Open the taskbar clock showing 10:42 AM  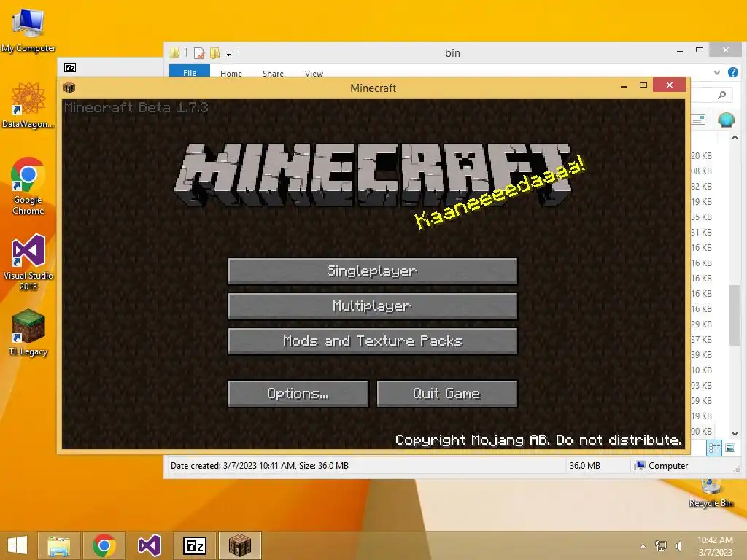tap(715, 546)
